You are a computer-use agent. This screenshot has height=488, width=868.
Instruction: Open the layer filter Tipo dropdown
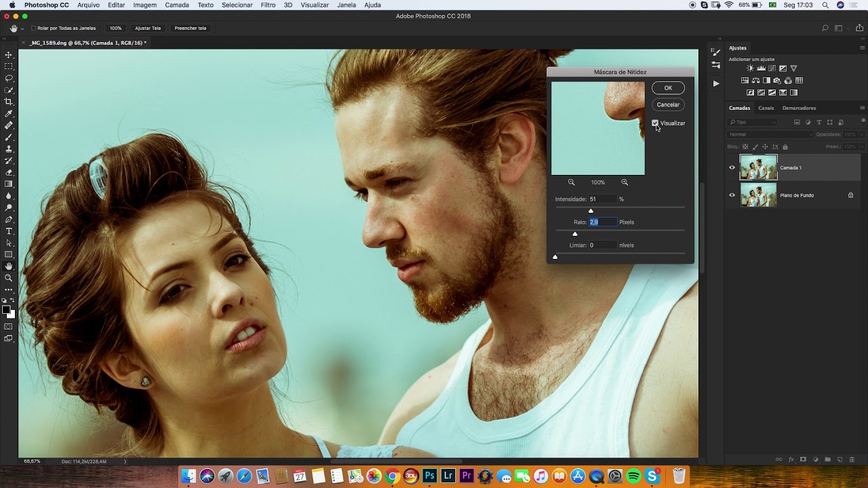pos(752,123)
